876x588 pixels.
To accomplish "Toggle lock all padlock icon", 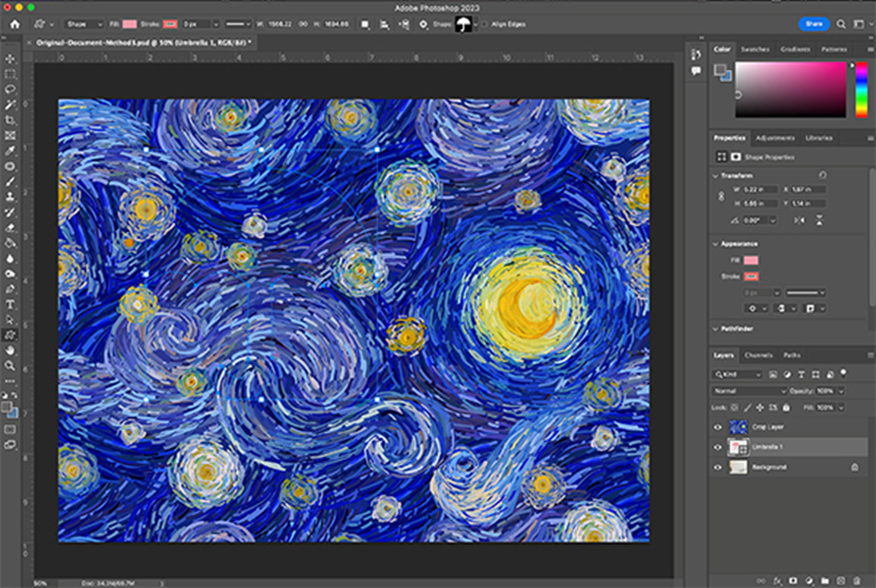I will coord(786,408).
